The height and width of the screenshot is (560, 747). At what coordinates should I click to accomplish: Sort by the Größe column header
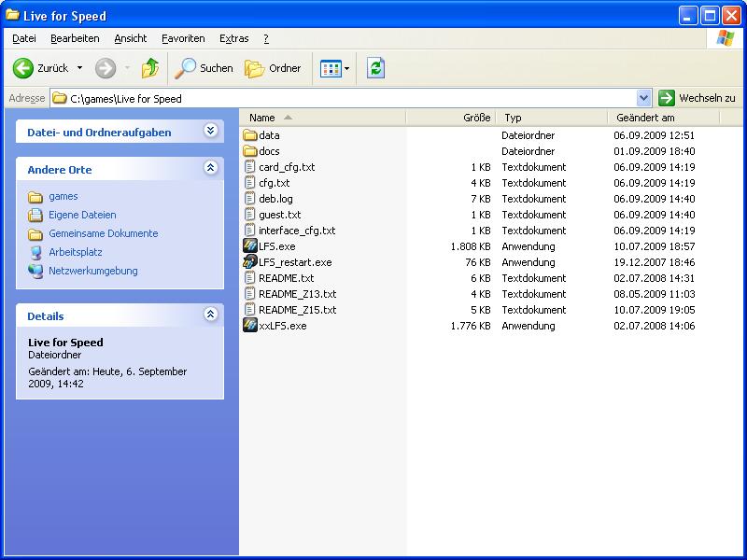(451, 118)
